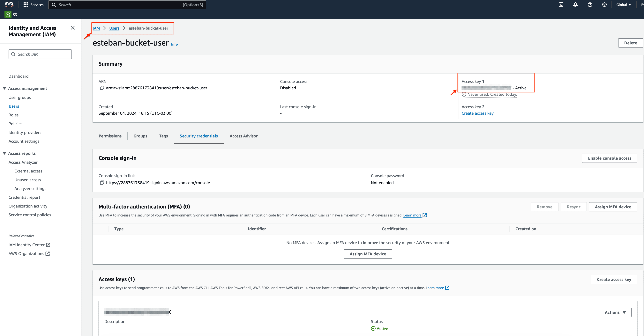Click Enable console access button

coord(609,158)
